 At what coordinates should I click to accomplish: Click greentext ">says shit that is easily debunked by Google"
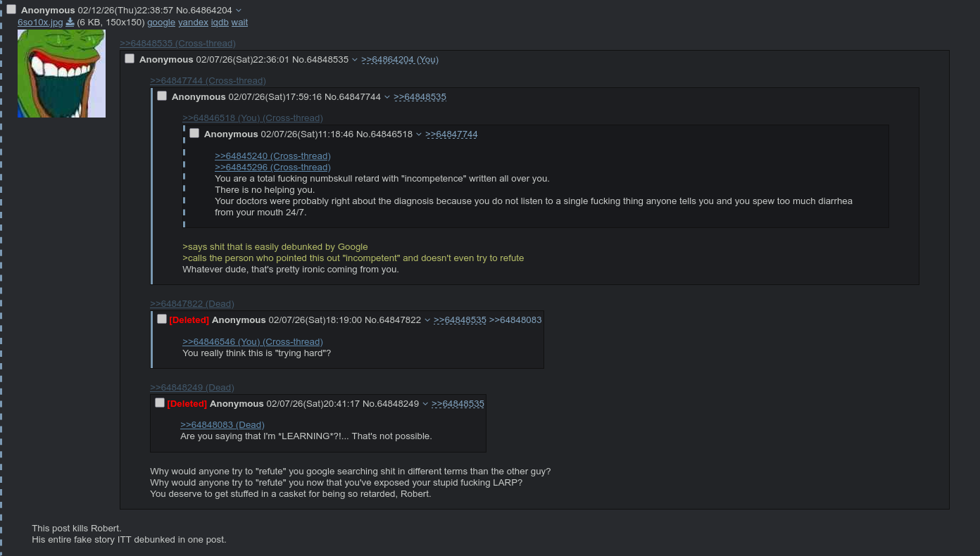(x=275, y=247)
